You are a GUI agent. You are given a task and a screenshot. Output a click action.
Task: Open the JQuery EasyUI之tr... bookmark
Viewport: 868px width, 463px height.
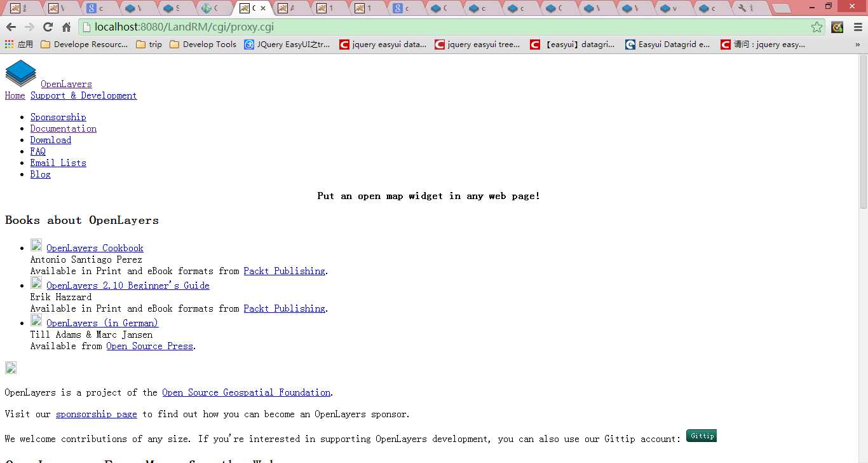point(287,45)
